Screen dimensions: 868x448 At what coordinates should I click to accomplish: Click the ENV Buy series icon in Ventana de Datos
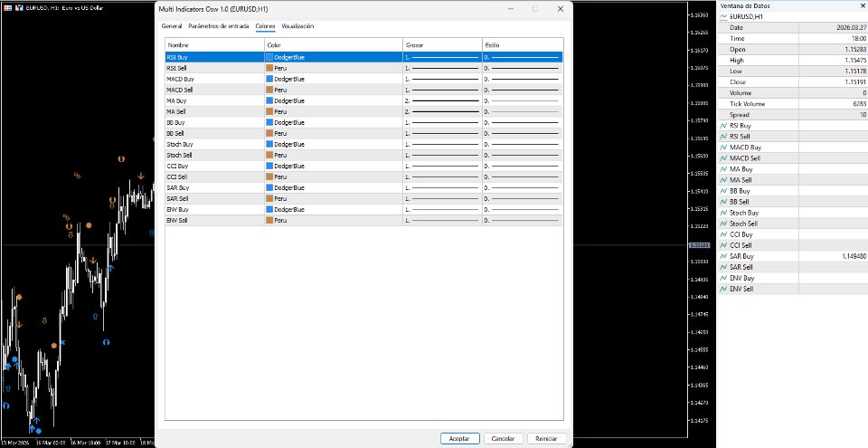click(723, 278)
